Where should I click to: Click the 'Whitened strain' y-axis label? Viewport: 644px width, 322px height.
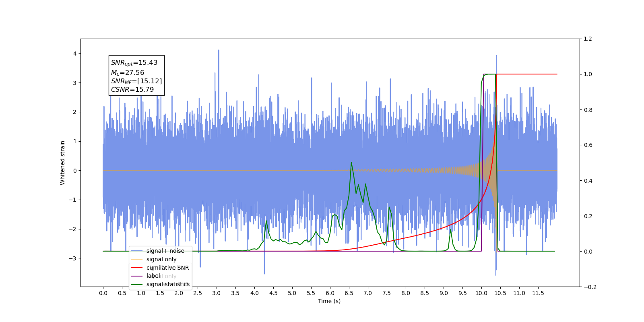tap(63, 163)
